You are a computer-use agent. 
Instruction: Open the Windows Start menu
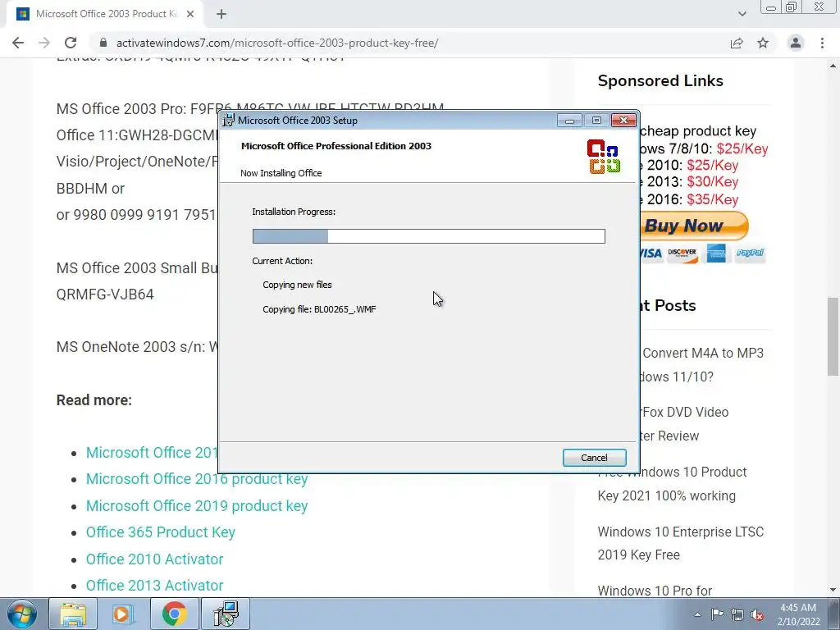pyautogui.click(x=22, y=614)
